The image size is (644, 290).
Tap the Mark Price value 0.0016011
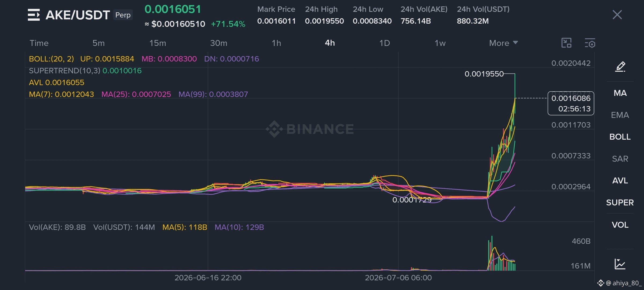pos(276,21)
